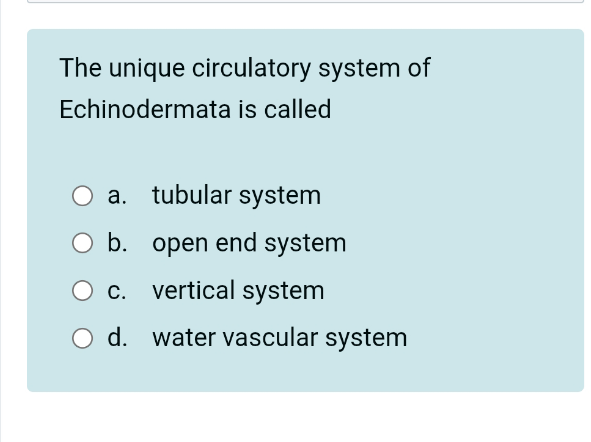Click the letter 'a.' option label
The height and width of the screenshot is (442, 591).
coord(117,196)
